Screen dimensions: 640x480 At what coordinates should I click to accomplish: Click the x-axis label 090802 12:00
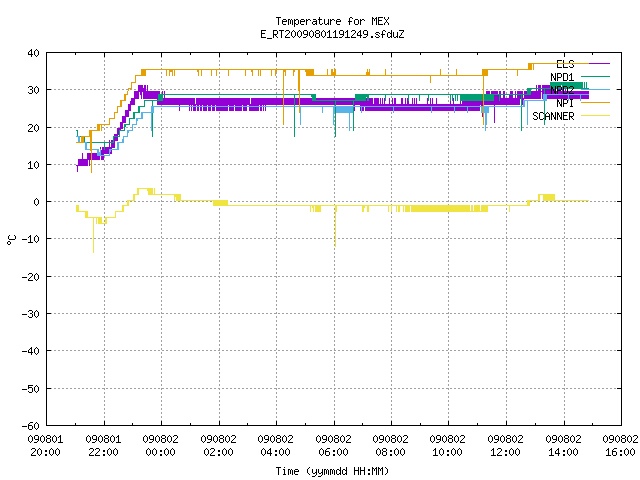[506, 446]
